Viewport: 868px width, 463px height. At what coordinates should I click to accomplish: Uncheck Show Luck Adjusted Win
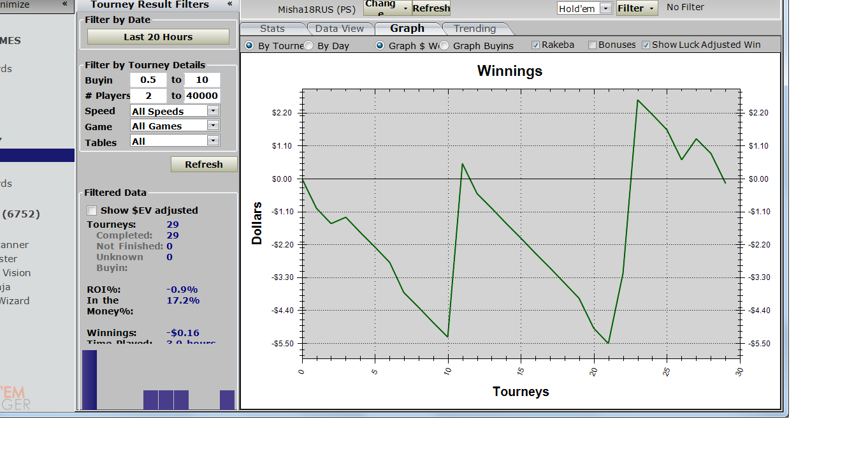point(646,45)
